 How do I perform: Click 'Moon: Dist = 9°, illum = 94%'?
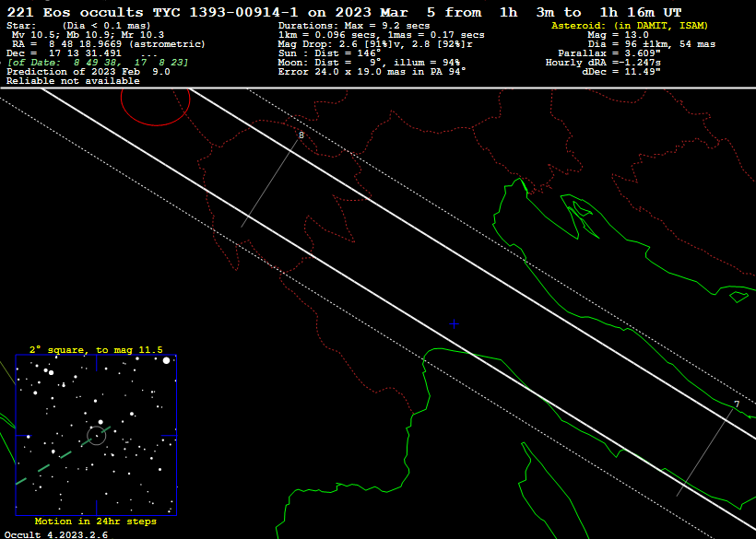369,63
